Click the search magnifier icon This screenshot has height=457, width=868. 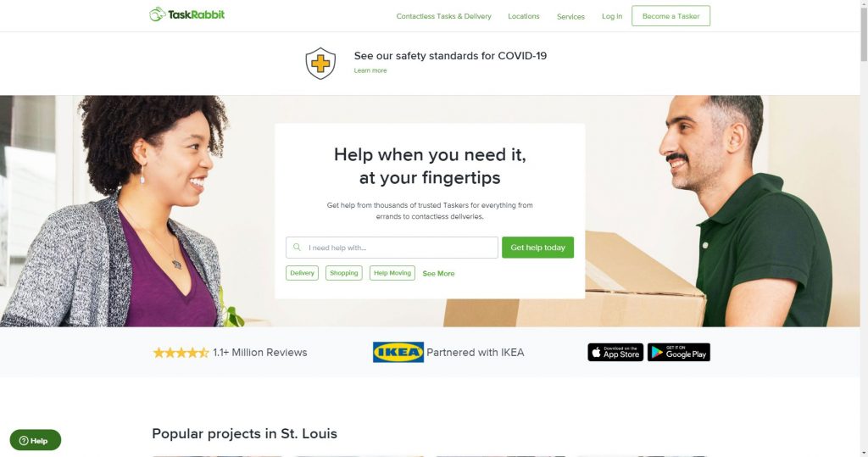pyautogui.click(x=297, y=247)
